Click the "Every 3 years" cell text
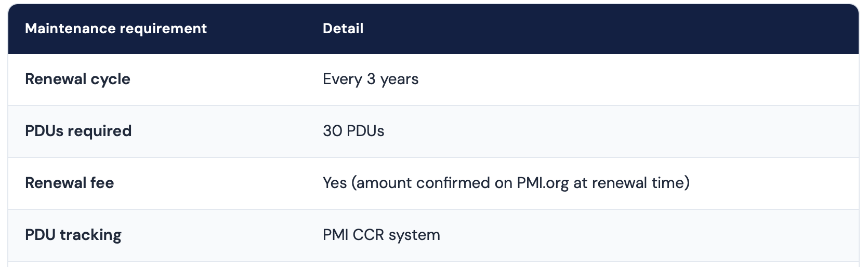This screenshot has height=267, width=868. [x=371, y=79]
